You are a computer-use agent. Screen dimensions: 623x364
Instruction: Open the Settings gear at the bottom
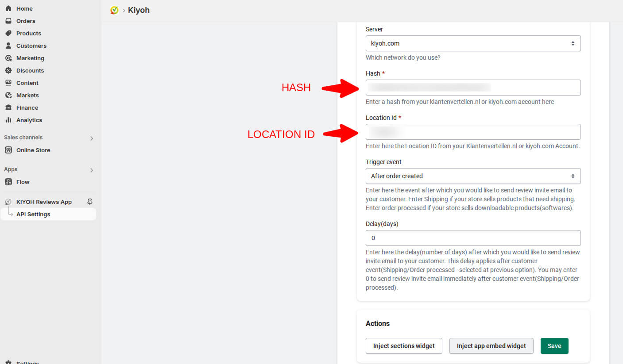click(27, 362)
